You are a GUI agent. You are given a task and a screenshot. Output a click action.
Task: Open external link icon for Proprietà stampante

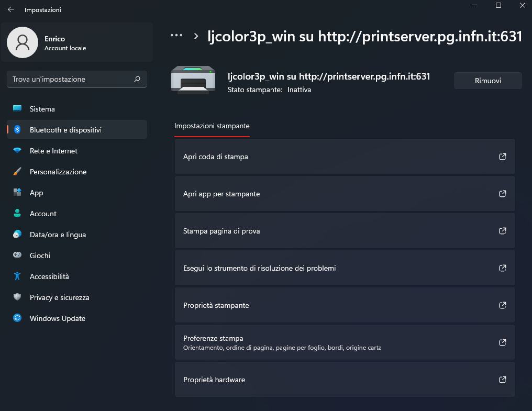pos(503,305)
